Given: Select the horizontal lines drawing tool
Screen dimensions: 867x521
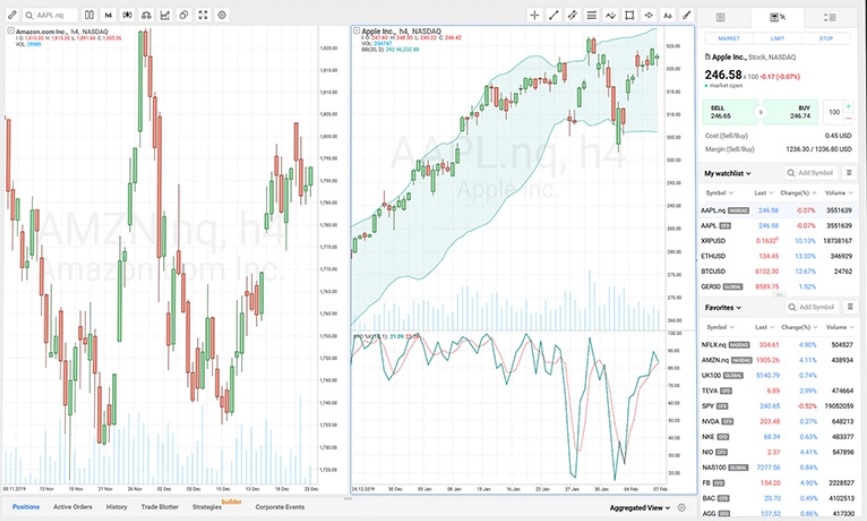Looking at the screenshot, I should pyautogui.click(x=592, y=15).
